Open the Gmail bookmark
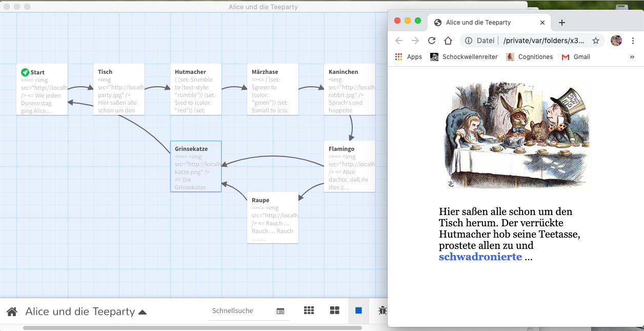This screenshot has width=644, height=331. click(576, 57)
